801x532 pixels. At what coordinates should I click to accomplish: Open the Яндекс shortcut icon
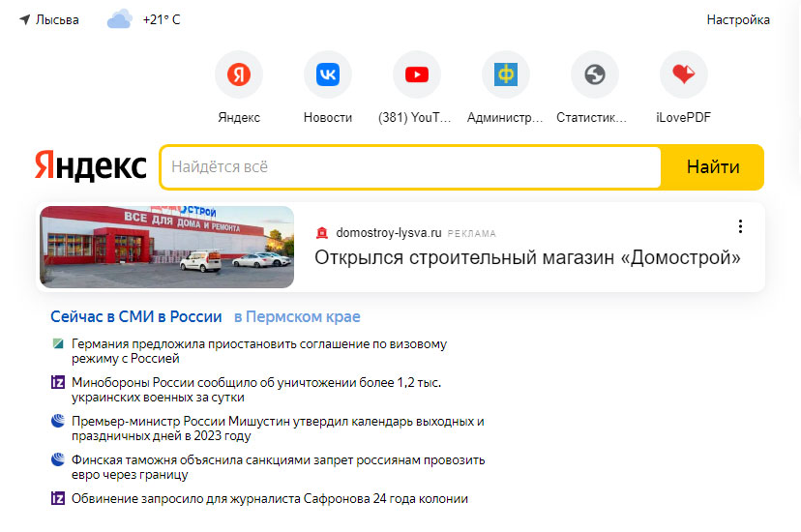[239, 74]
